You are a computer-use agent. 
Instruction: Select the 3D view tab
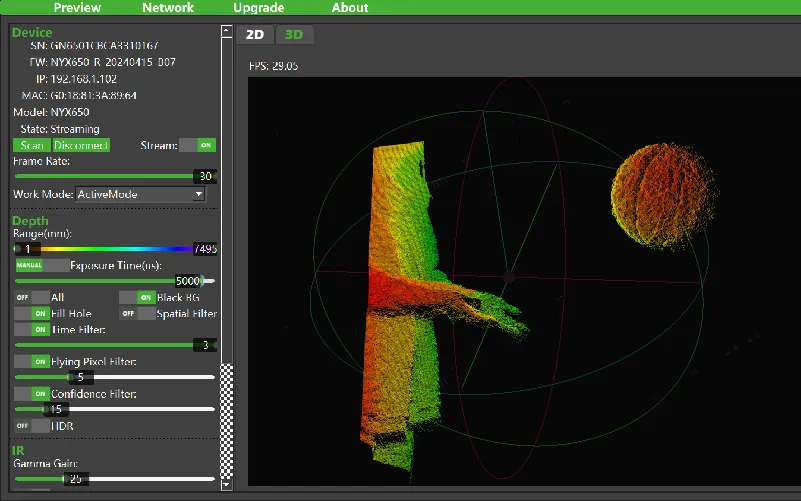tap(294, 35)
